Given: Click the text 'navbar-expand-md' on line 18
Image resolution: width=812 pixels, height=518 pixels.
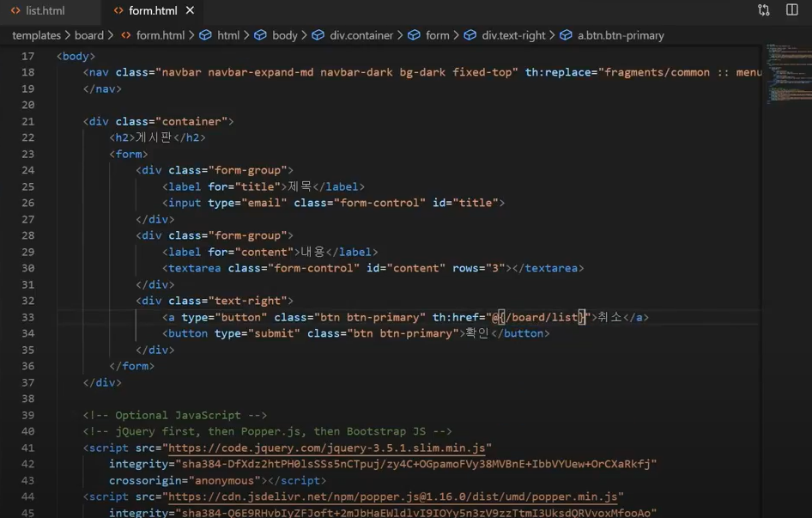Looking at the screenshot, I should point(260,72).
